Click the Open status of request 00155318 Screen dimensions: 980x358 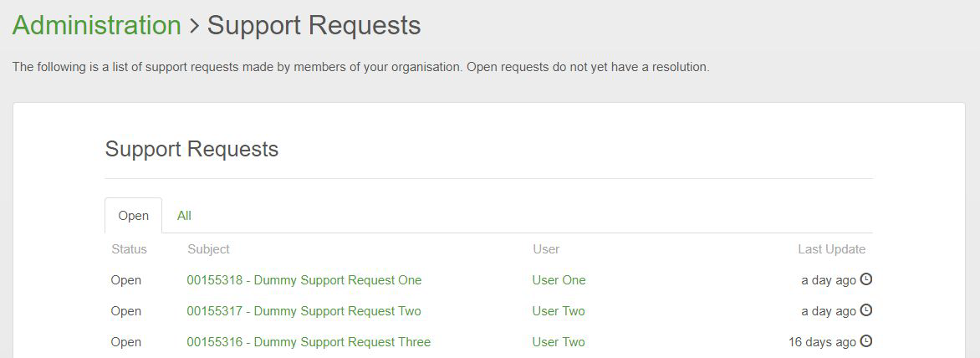click(126, 280)
